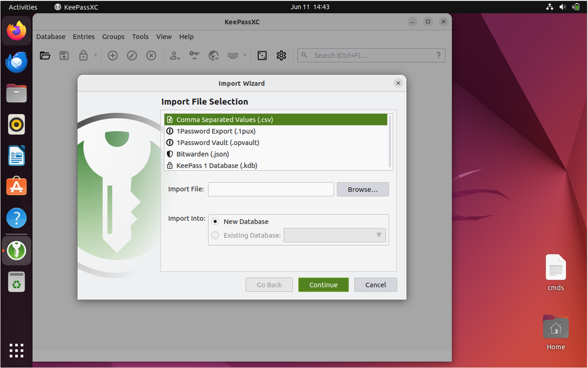Open application settings gear
Screen dimensions: 588x368
[x=281, y=55]
